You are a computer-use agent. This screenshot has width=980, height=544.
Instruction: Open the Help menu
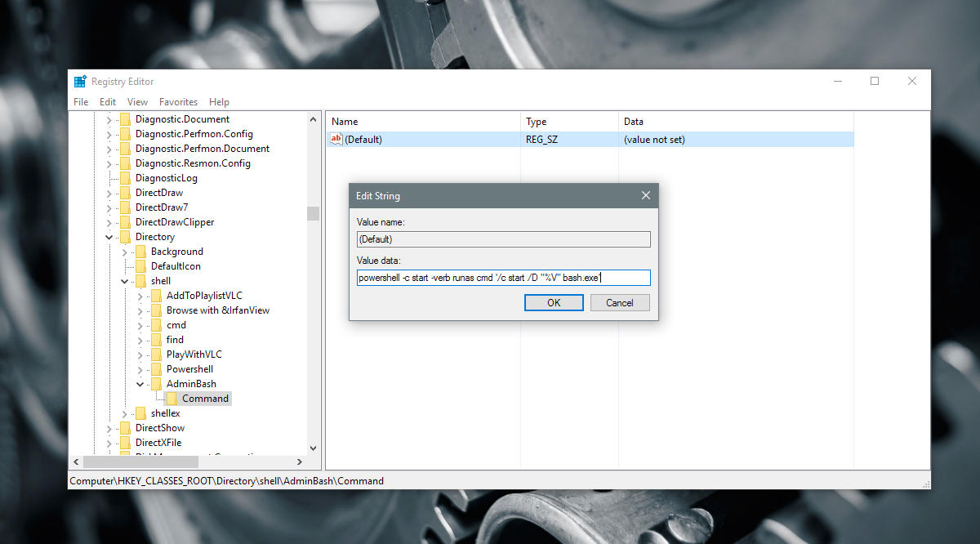coord(219,102)
